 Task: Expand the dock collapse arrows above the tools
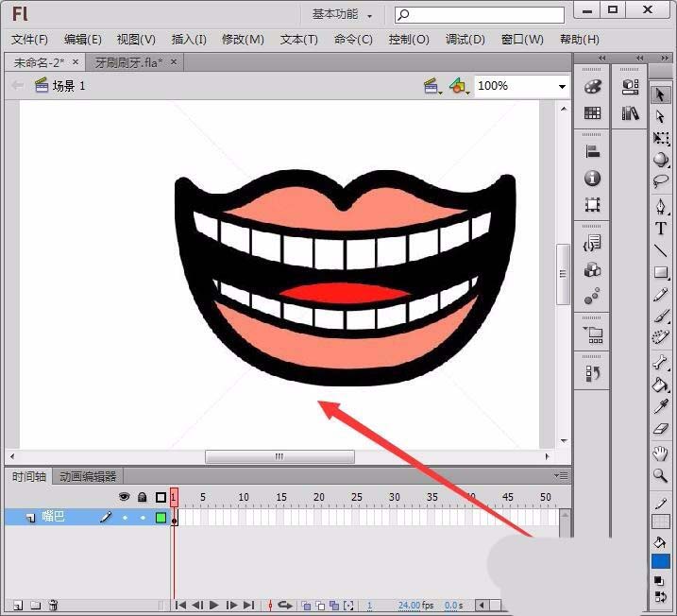tap(665, 58)
